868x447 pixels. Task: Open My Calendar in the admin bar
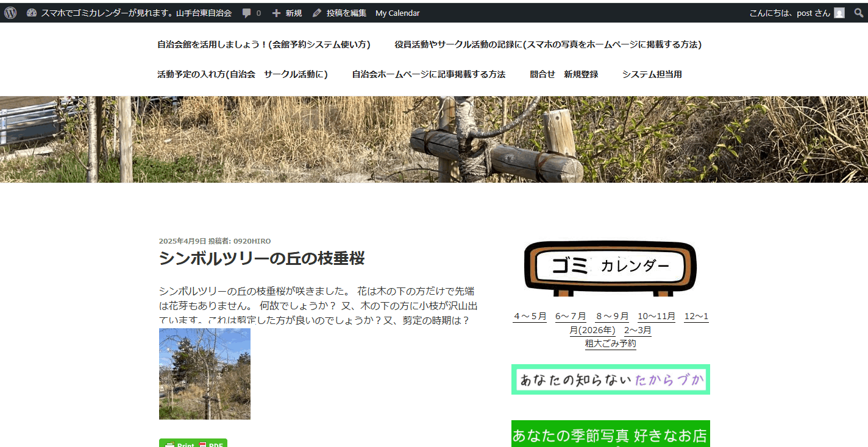(x=397, y=13)
